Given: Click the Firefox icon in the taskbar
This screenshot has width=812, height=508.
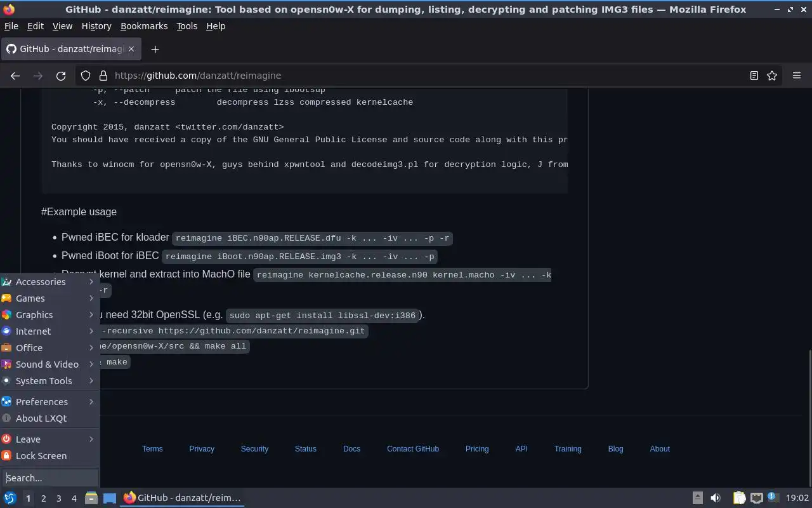Looking at the screenshot, I should 129,498.
